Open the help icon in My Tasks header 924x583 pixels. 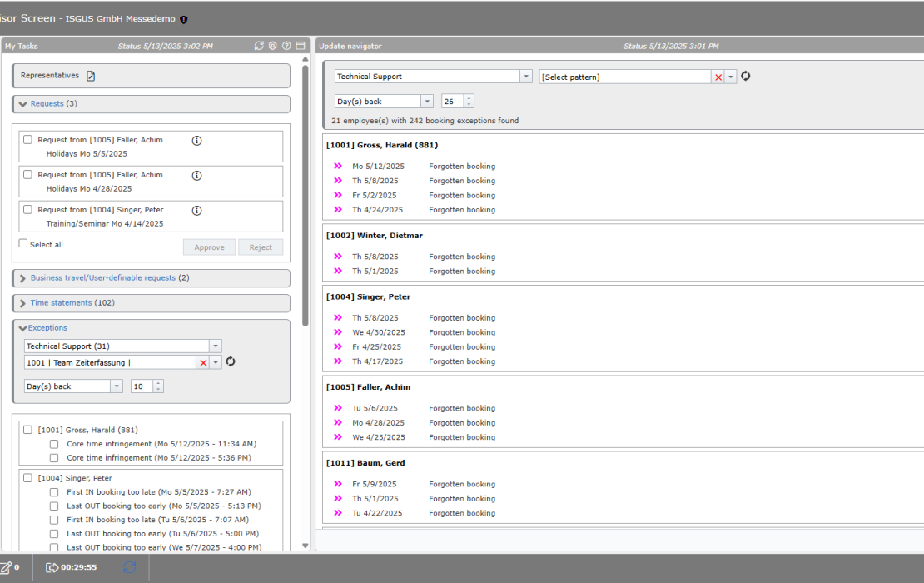point(286,46)
